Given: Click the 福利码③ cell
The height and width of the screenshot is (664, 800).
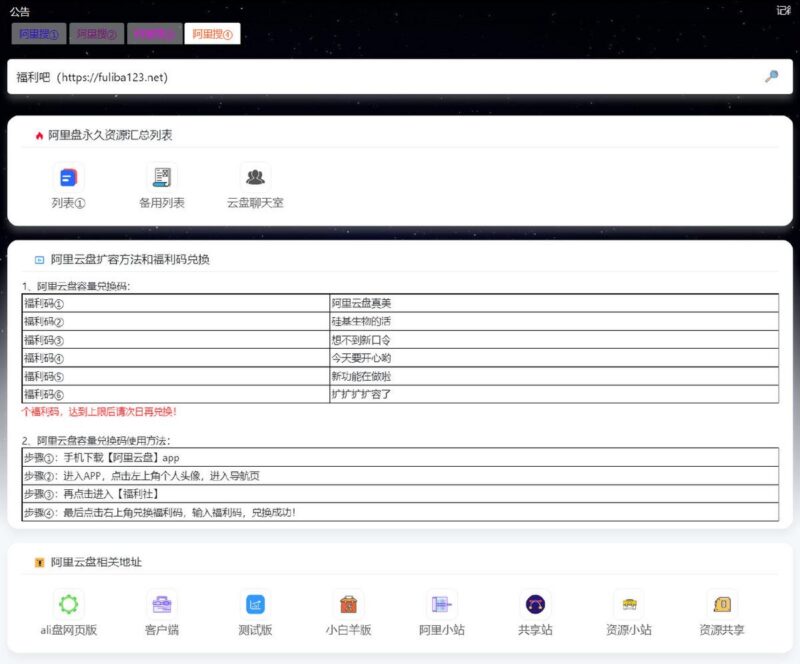Looking at the screenshot, I should pos(176,340).
